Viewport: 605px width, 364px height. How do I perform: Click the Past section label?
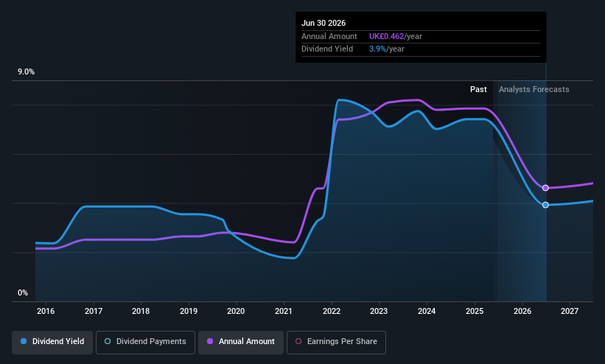click(478, 90)
